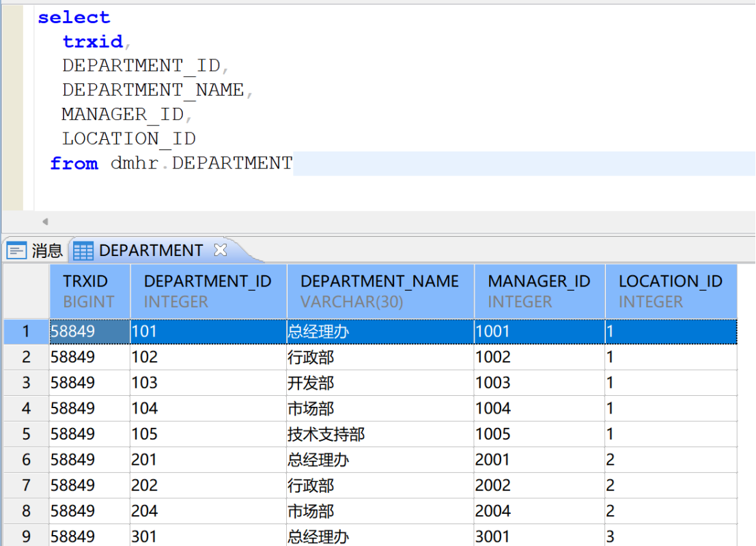
Task: Click trxid in the SQL editor
Action: pyautogui.click(x=93, y=42)
